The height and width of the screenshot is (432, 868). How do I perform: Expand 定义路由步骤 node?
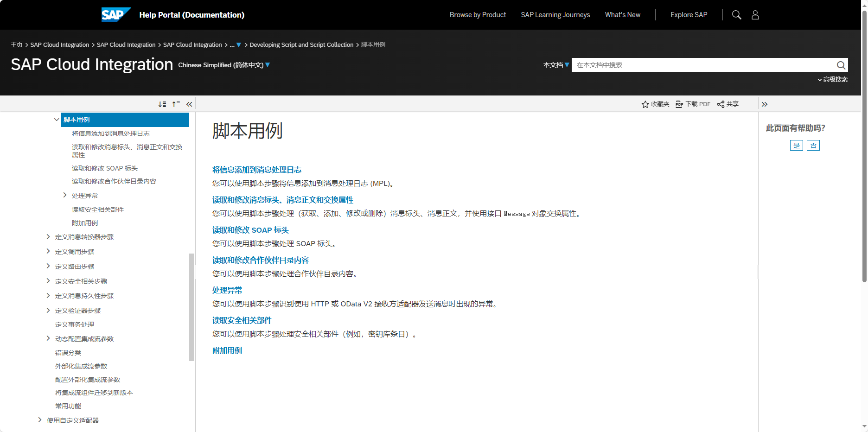[48, 266]
